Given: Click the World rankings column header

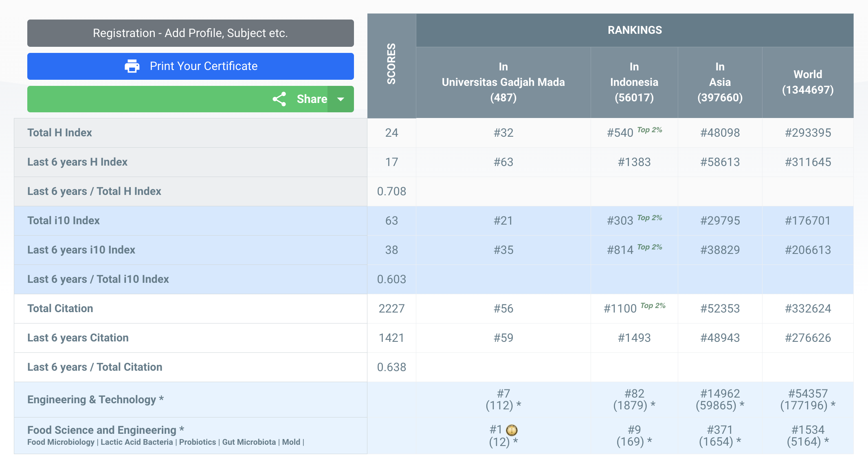Looking at the screenshot, I should 807,82.
